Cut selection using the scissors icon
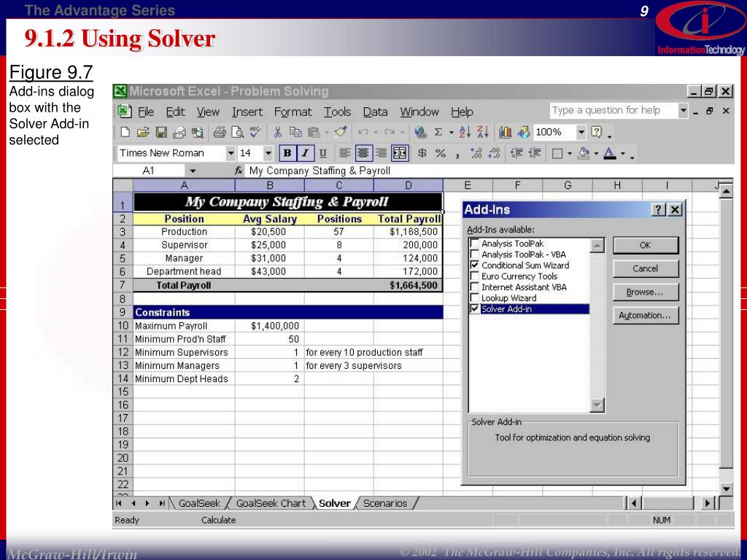The width and height of the screenshot is (747, 560). pos(278,132)
